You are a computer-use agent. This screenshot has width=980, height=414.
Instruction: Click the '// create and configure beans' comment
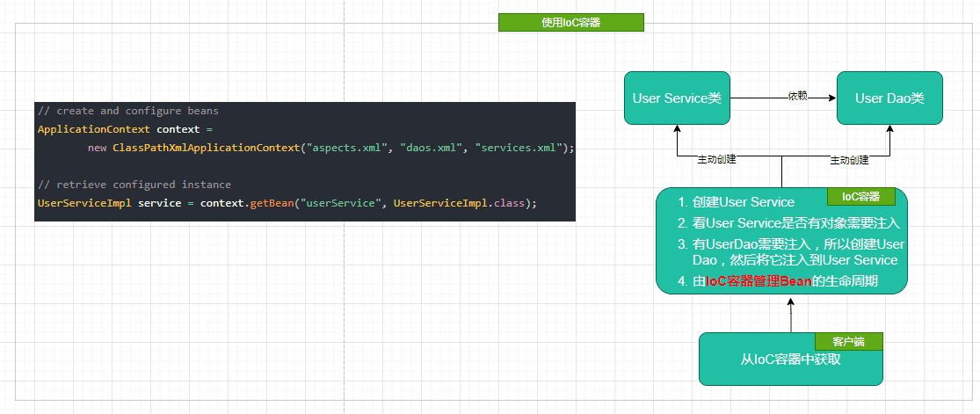click(128, 112)
